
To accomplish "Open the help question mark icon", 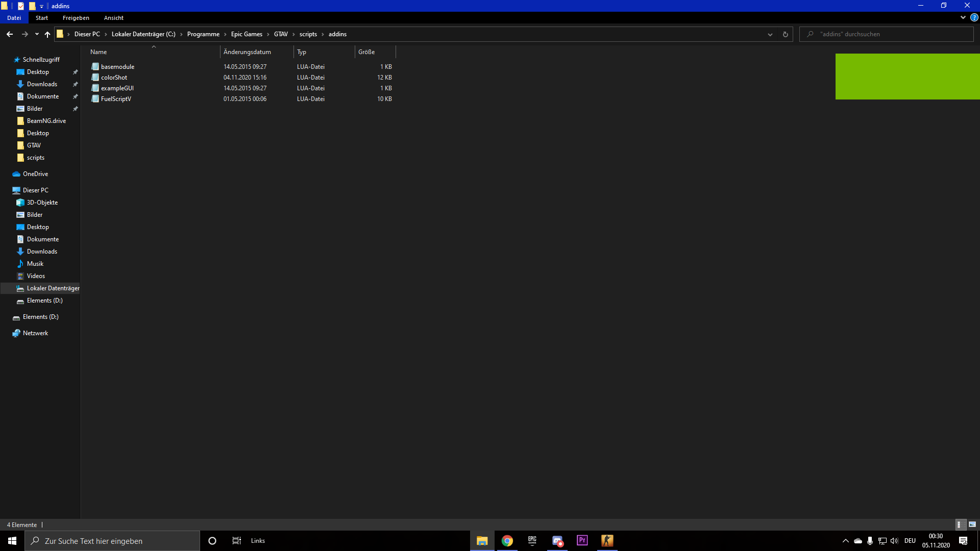I will [974, 17].
